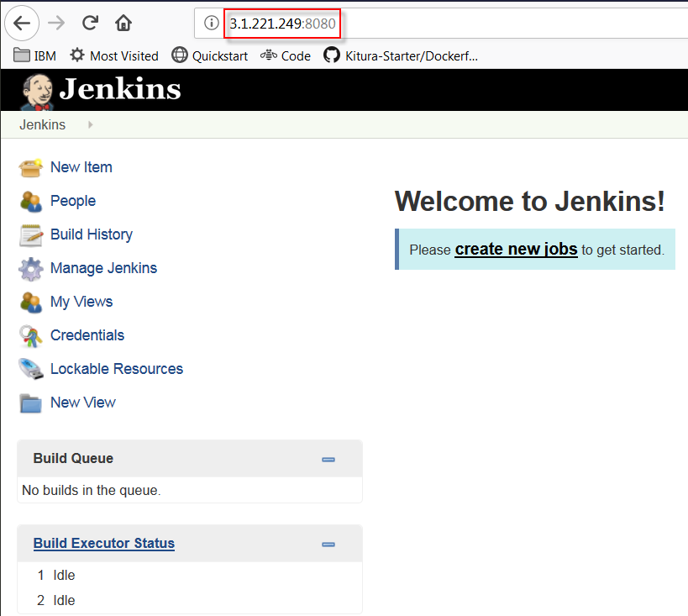Show site information icon in address bar
Viewport: 688px width, 616px height.
pyautogui.click(x=212, y=23)
